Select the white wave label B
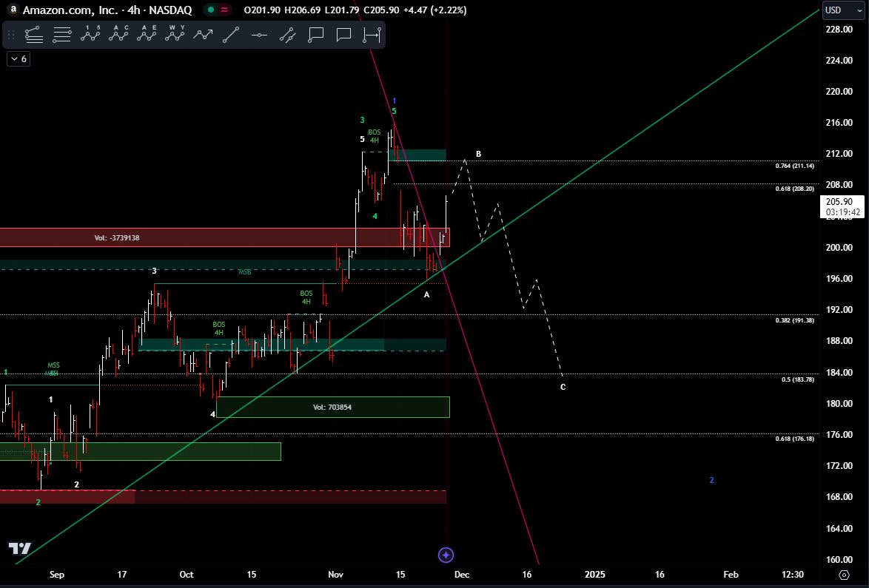Image resolution: width=869 pixels, height=588 pixels. (x=478, y=154)
